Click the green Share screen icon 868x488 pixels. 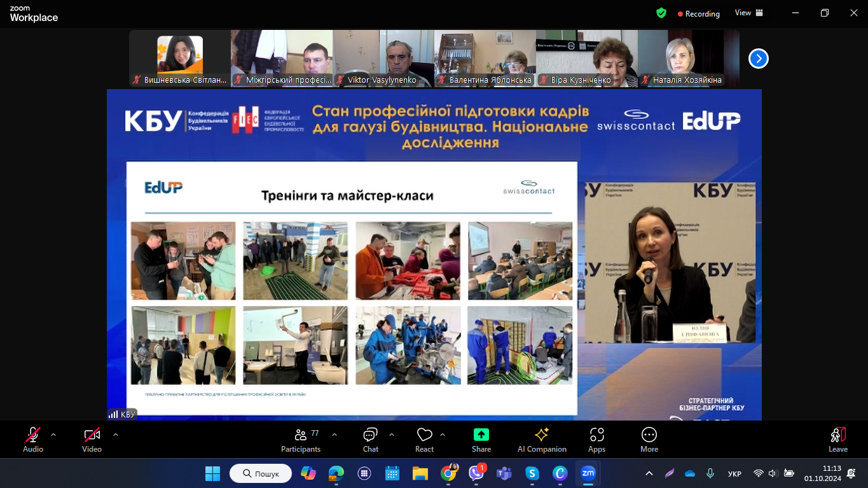click(x=481, y=435)
